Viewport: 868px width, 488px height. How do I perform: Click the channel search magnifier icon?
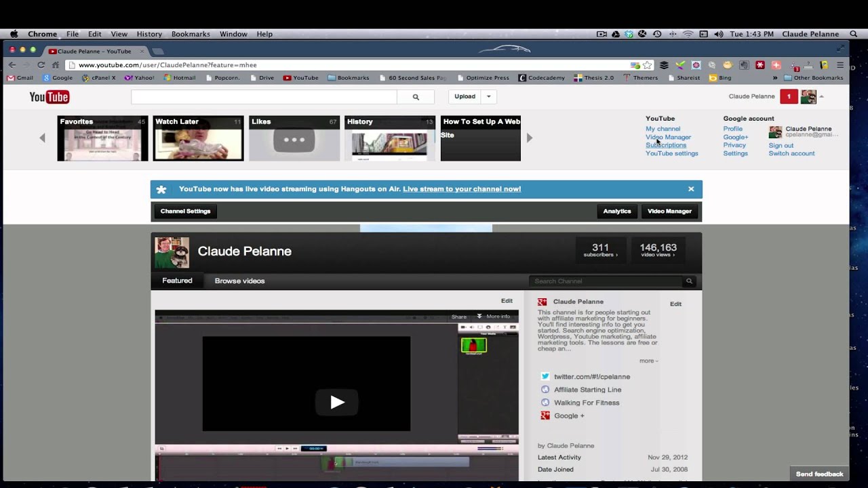[x=689, y=281]
